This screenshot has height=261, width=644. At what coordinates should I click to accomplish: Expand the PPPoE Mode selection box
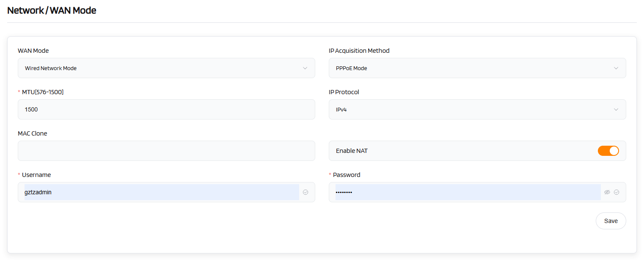(470, 68)
